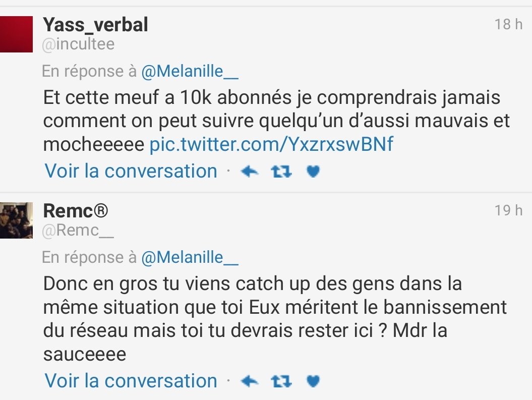This screenshot has height=400, width=532.
Task: Click the 19 h timestamp
Action: coord(508,210)
